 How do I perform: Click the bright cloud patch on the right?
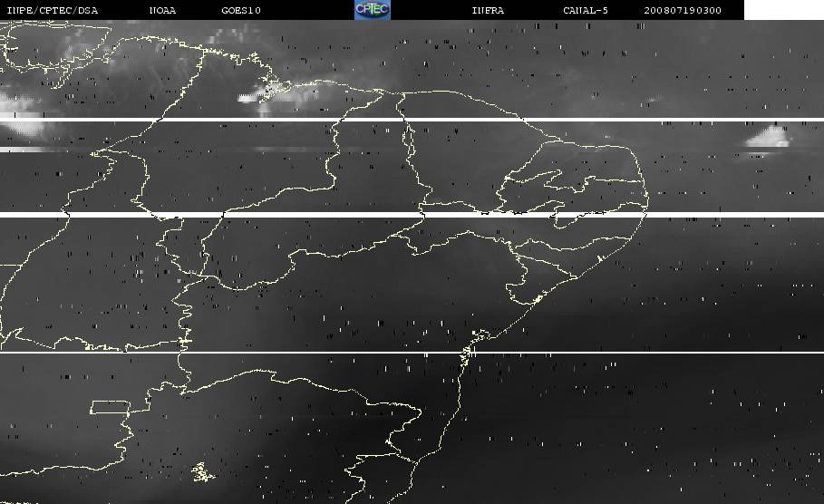click(770, 137)
